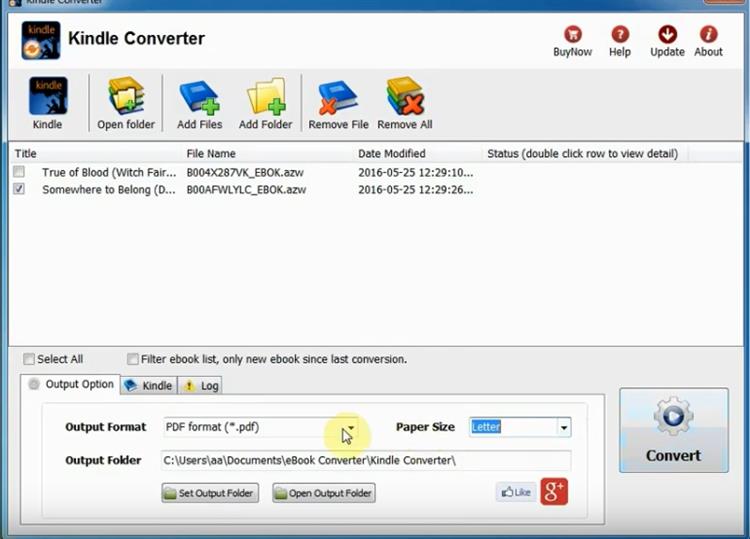Switch to the Kindle tab
Viewport: 750px width, 539px height.
click(149, 385)
